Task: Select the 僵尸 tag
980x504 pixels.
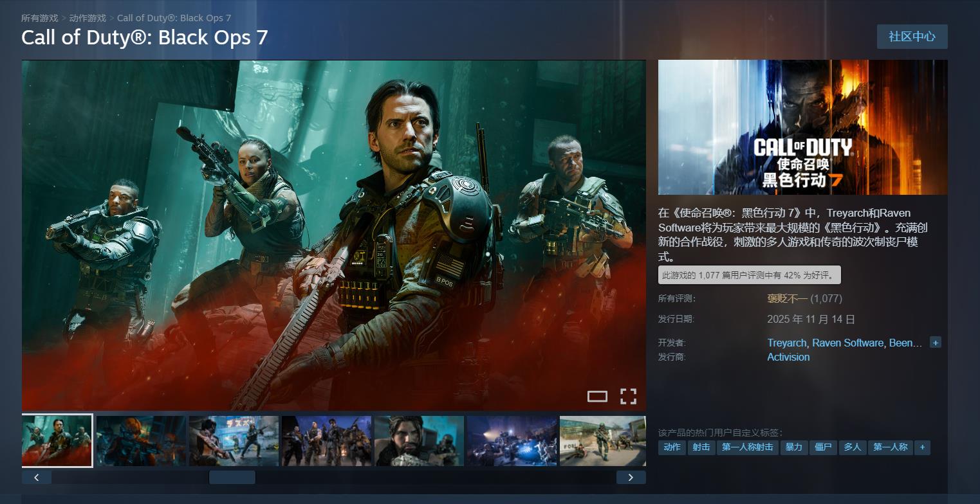Action: tap(823, 447)
